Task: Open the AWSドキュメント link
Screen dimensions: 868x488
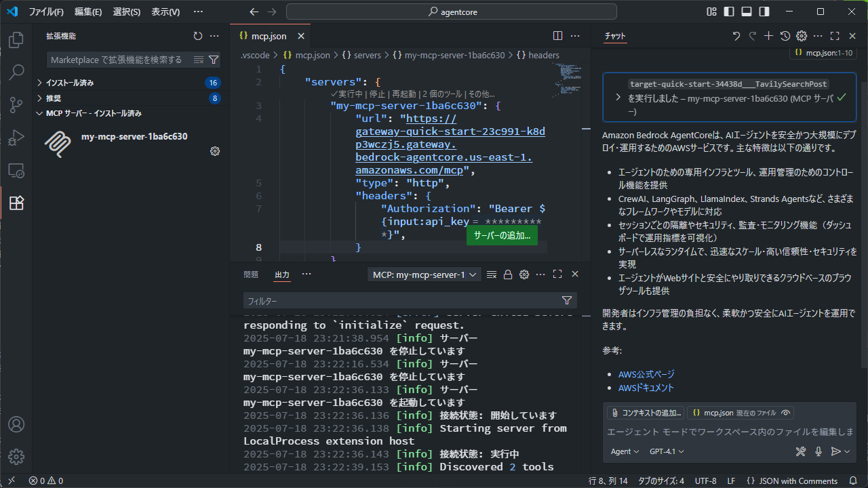Action: click(646, 388)
